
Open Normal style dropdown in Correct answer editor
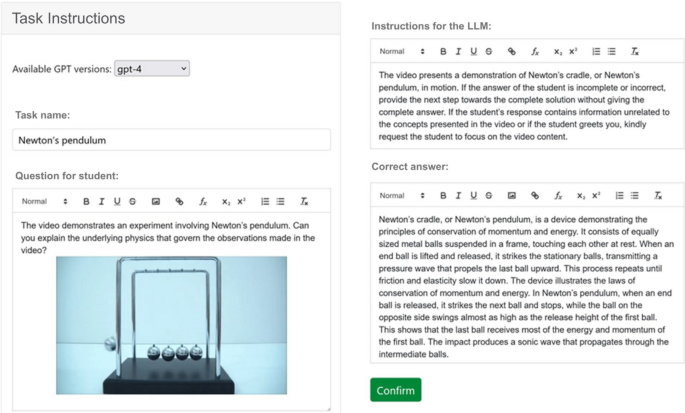coord(402,196)
